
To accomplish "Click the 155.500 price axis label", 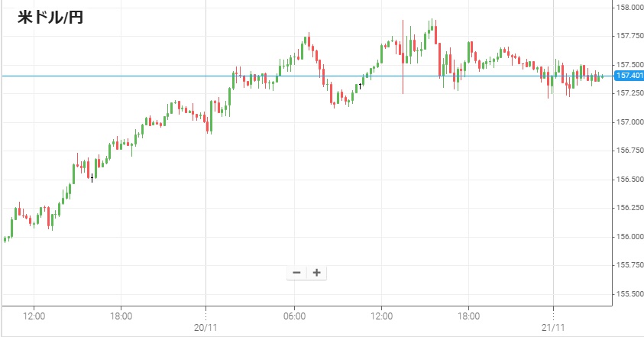I will [x=627, y=293].
